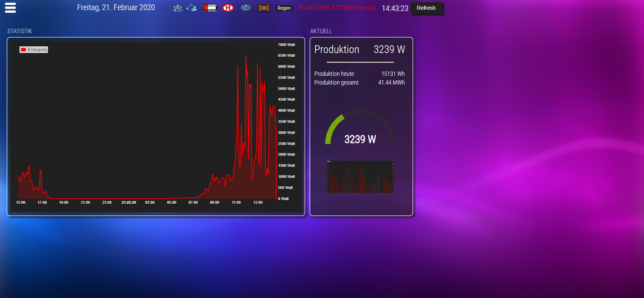Click the red storm warning text
This screenshot has height=298, width=644.
tap(336, 8)
